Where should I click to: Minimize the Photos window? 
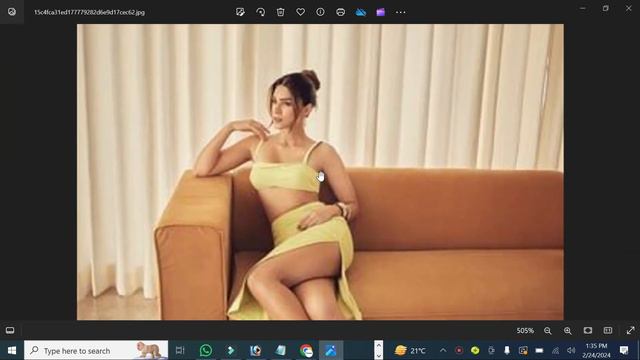coord(583,8)
